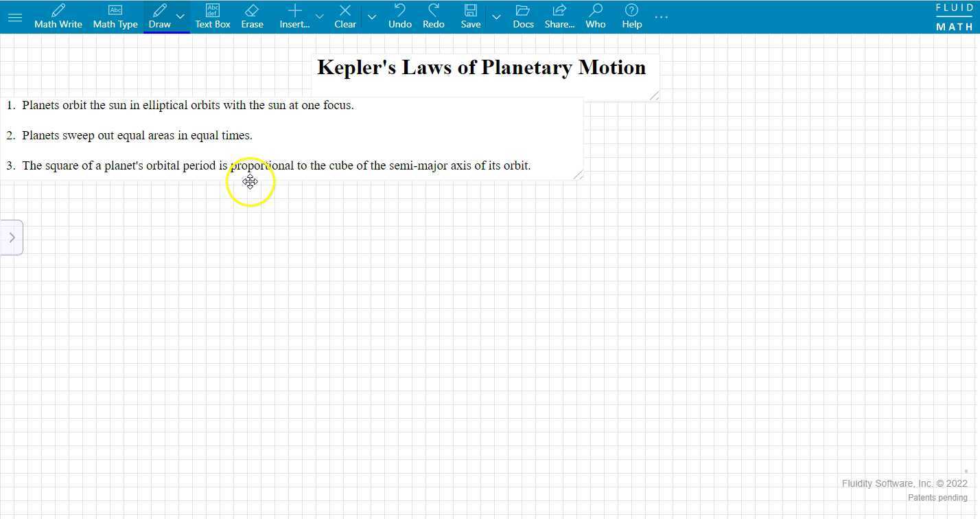Switch to the Math Type tool

click(115, 16)
